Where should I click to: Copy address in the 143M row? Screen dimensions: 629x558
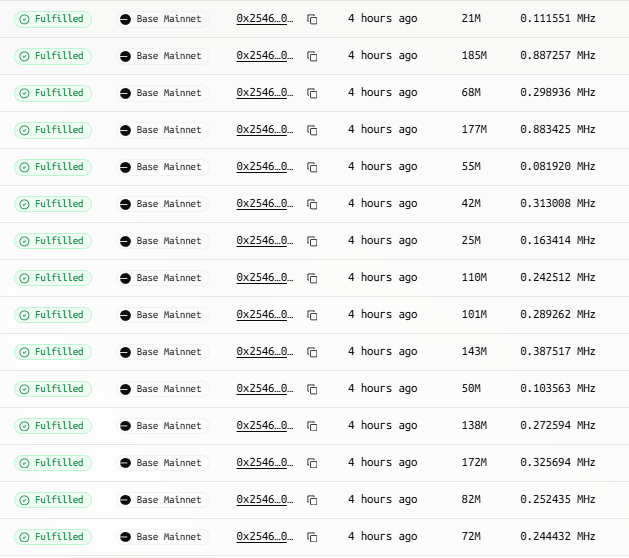click(x=312, y=352)
